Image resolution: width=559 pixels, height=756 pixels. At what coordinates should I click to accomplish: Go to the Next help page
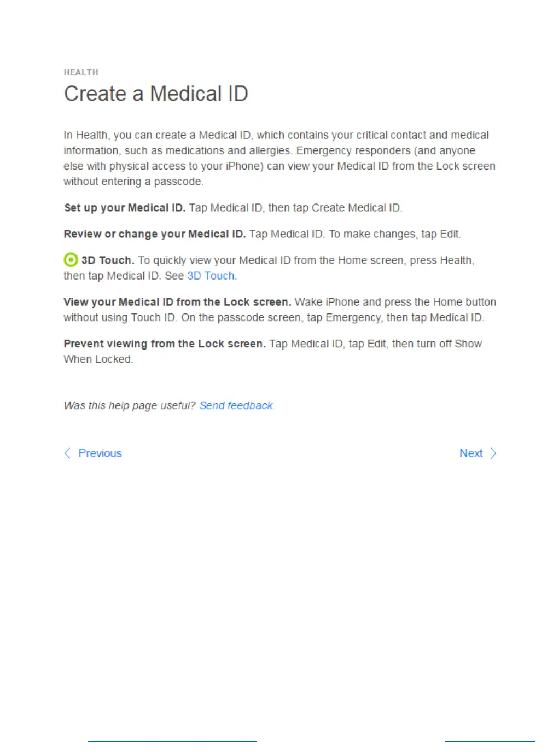(471, 453)
